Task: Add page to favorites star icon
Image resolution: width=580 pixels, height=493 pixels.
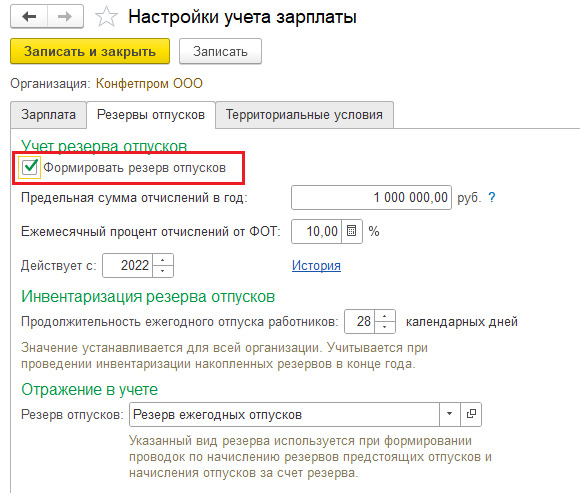Action: (x=106, y=17)
